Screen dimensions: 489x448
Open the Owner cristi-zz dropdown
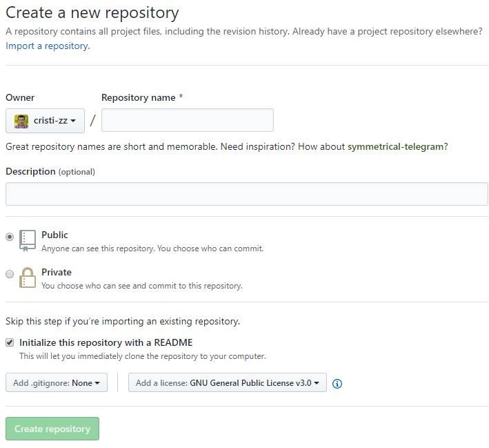[x=45, y=121]
